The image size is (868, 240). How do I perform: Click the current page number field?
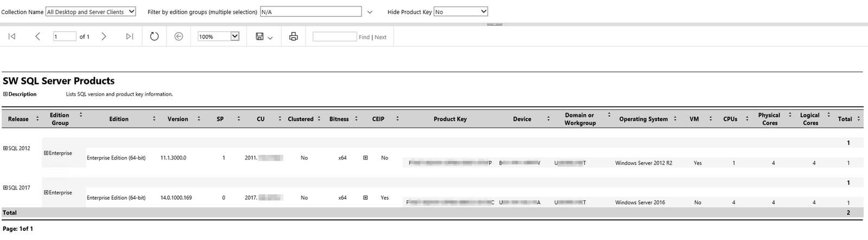pyautogui.click(x=64, y=36)
